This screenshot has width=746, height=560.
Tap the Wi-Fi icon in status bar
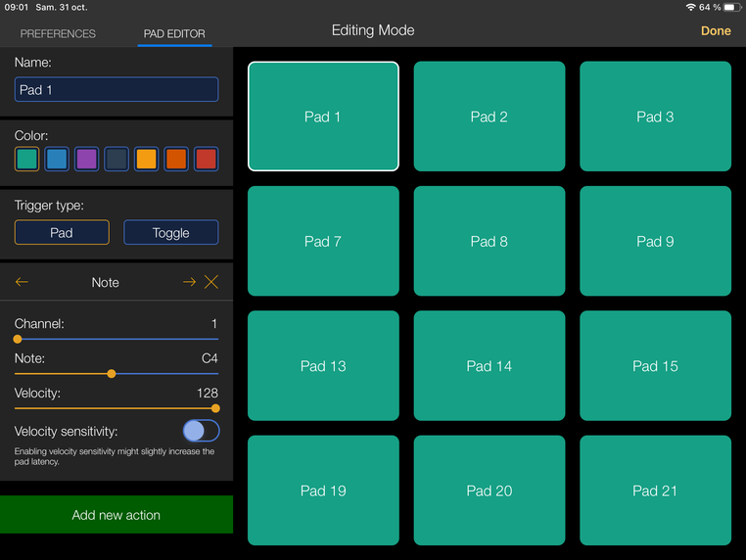(x=690, y=7)
